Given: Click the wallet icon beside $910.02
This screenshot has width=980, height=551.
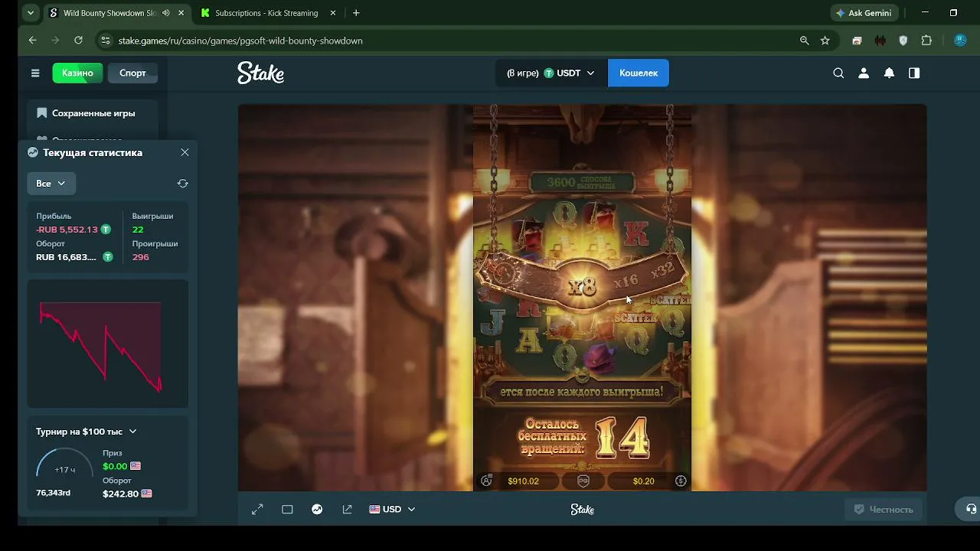Looking at the screenshot, I should point(486,481).
